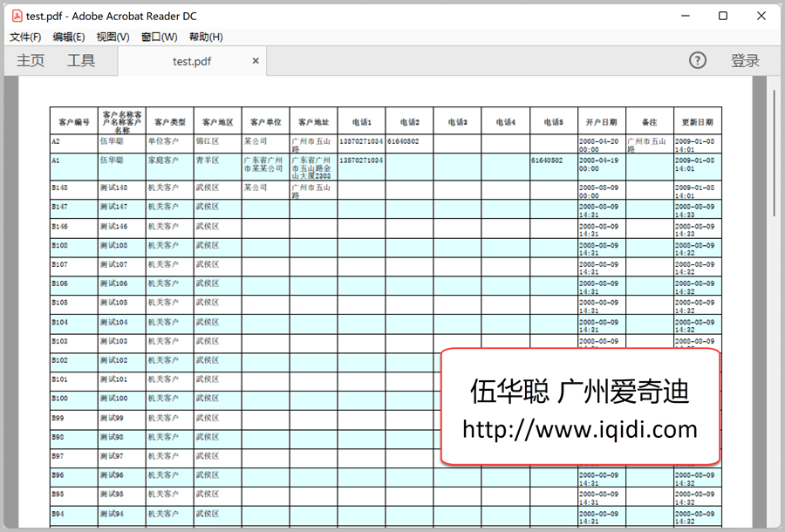This screenshot has width=785, height=532.
Task: Expand the 视图(V) menu
Action: [x=113, y=37]
